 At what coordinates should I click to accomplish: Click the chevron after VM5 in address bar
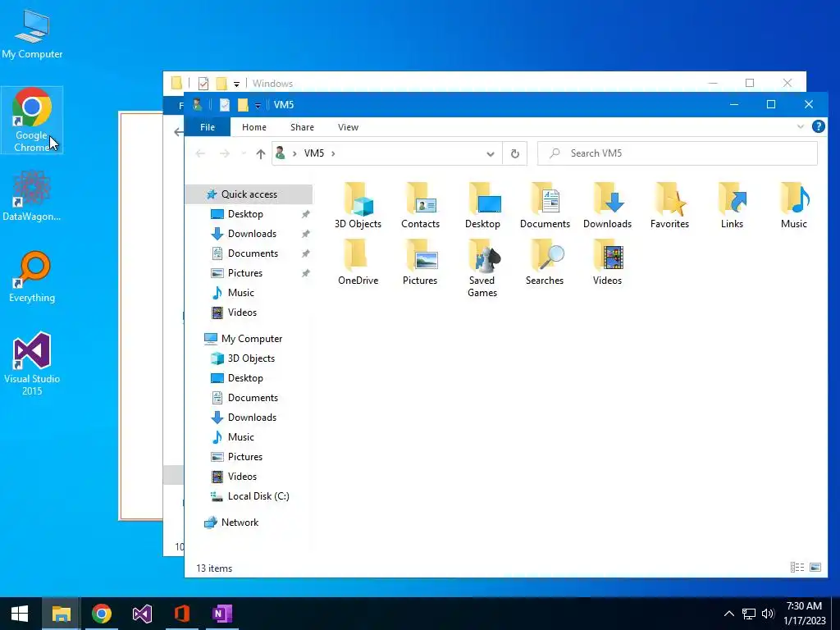333,153
